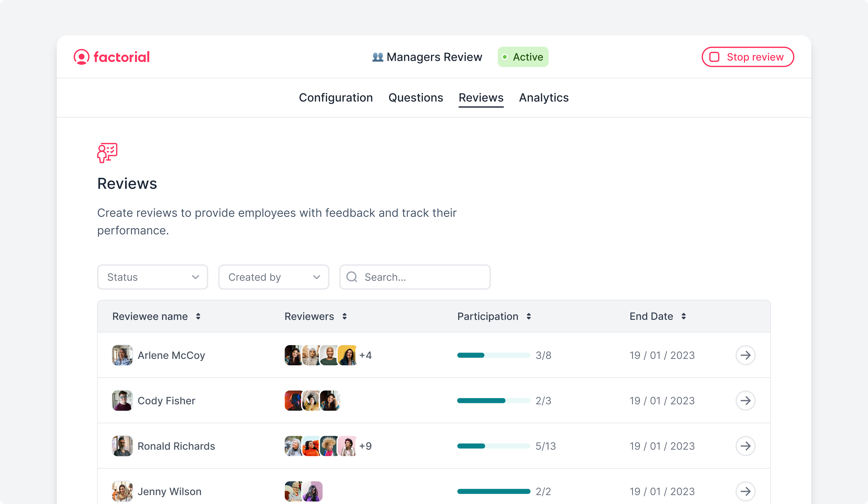The width and height of the screenshot is (868, 504).
Task: Click the Reviews page heading
Action: point(127,183)
